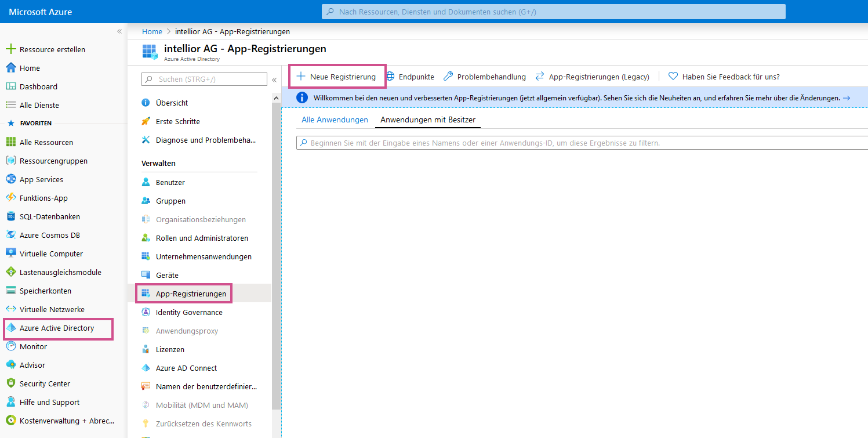Open Monitor via its gauge icon
Screen dimensions: 868x438
pos(10,346)
